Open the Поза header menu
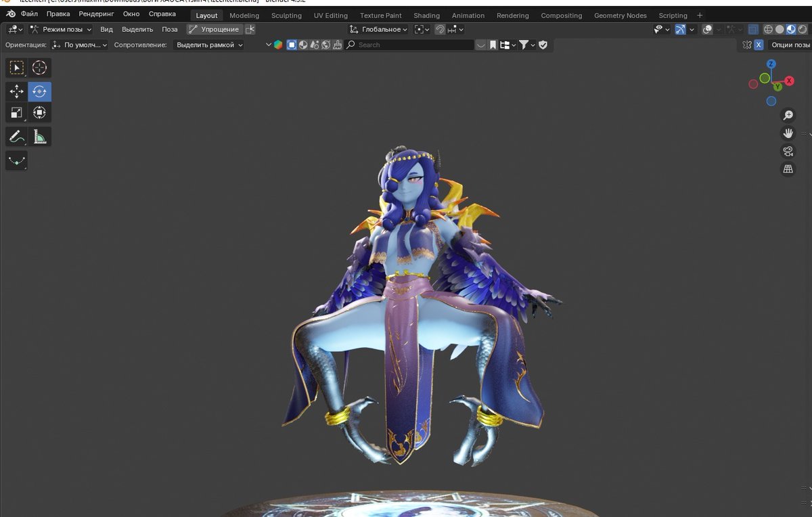This screenshot has width=812, height=517. click(x=169, y=29)
